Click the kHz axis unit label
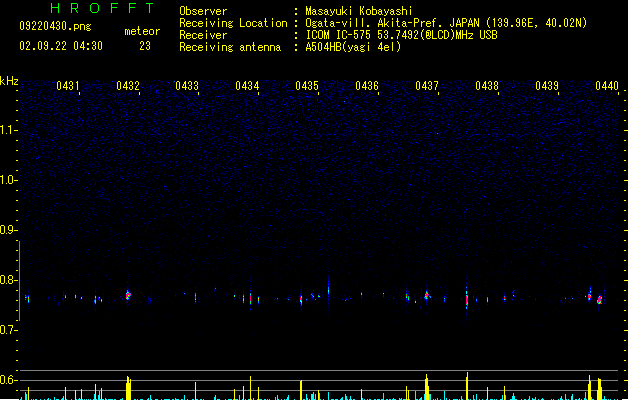The height and width of the screenshot is (400, 629). pos(9,81)
